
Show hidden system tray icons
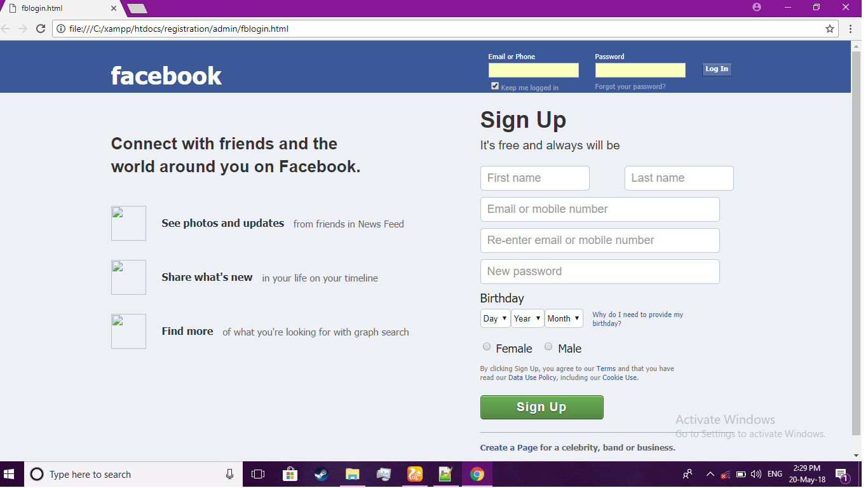pos(710,474)
